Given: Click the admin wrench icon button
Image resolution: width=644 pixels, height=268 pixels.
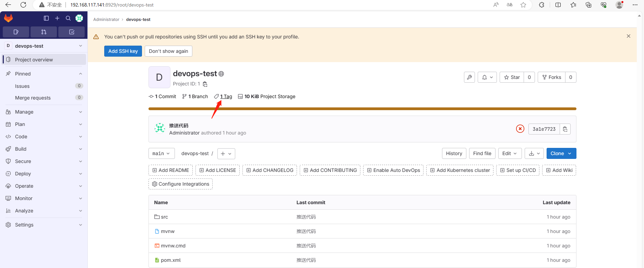Looking at the screenshot, I should 469,77.
